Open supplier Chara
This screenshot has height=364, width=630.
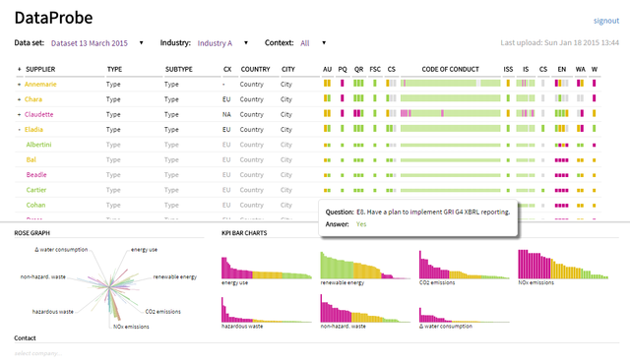(33, 99)
